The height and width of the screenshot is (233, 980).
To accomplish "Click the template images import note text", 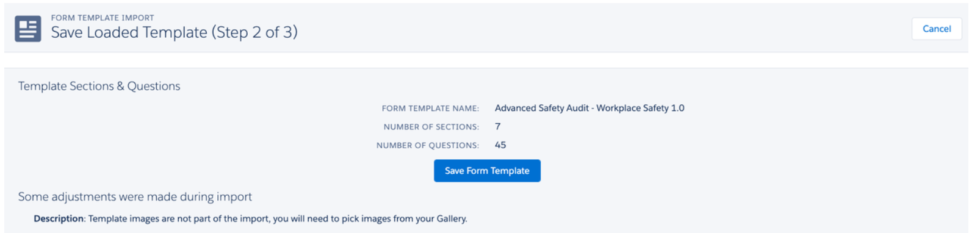I will click(278, 218).
